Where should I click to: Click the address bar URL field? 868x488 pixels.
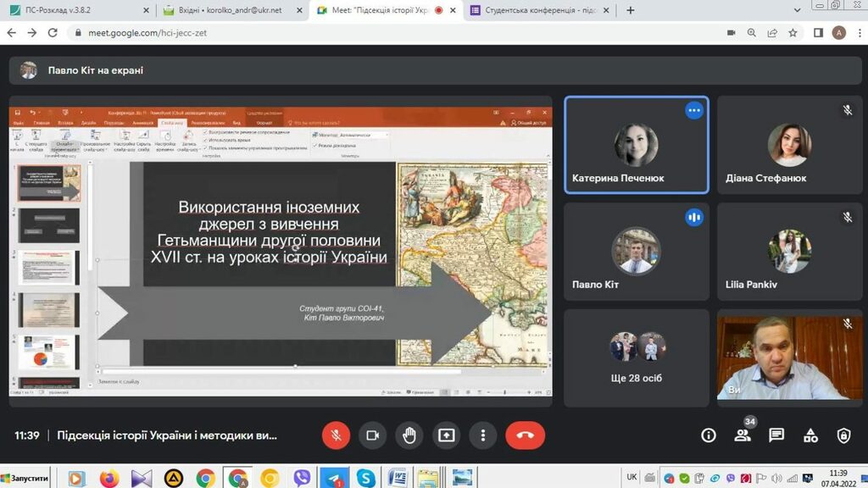[x=381, y=33]
